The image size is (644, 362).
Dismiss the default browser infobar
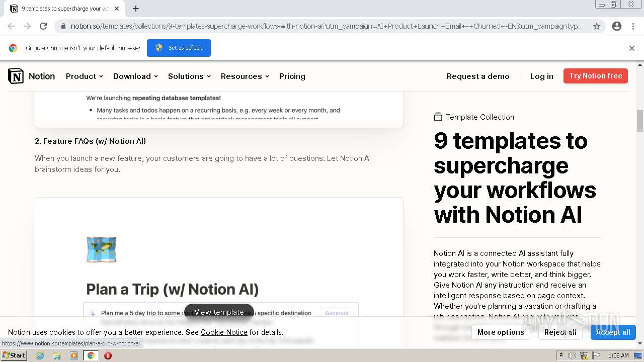coord(632,48)
